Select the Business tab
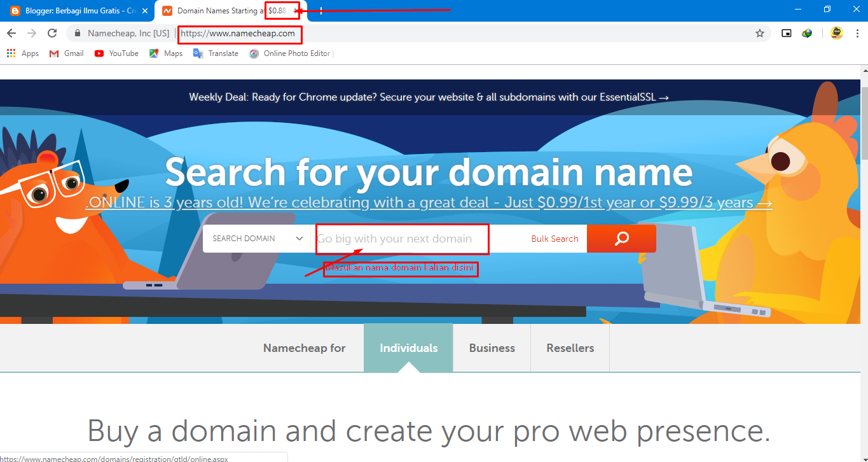868x462 pixels. pyautogui.click(x=492, y=348)
